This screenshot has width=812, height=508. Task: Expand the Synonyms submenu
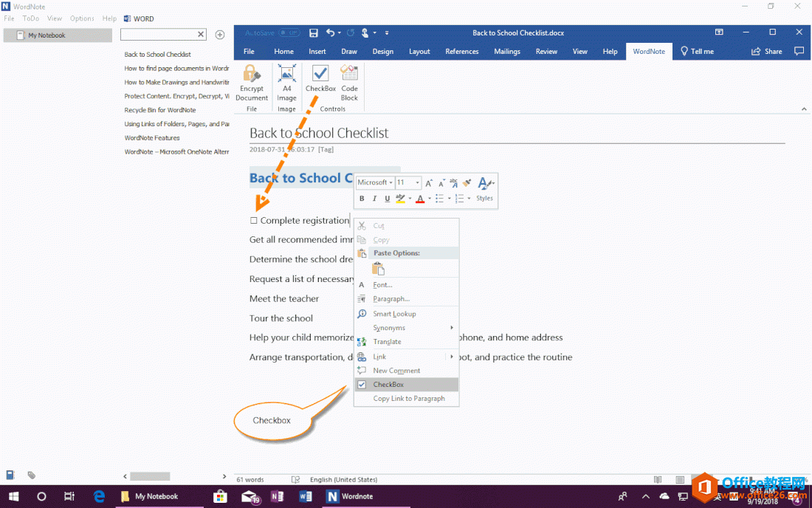point(389,328)
